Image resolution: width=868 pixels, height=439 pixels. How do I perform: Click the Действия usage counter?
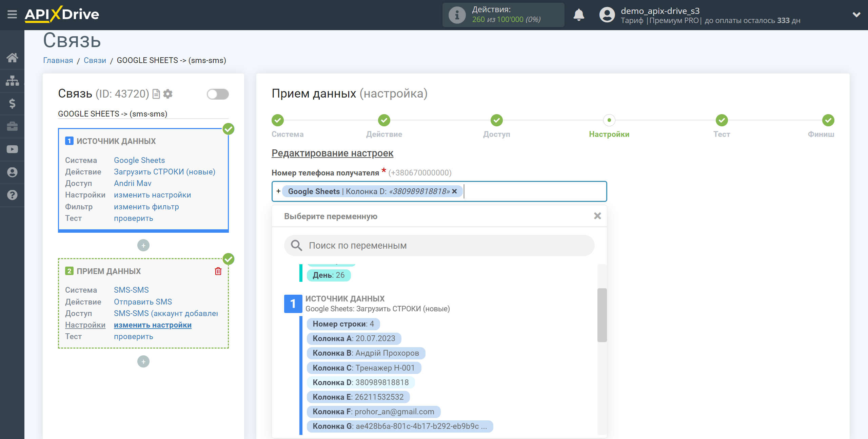503,15
